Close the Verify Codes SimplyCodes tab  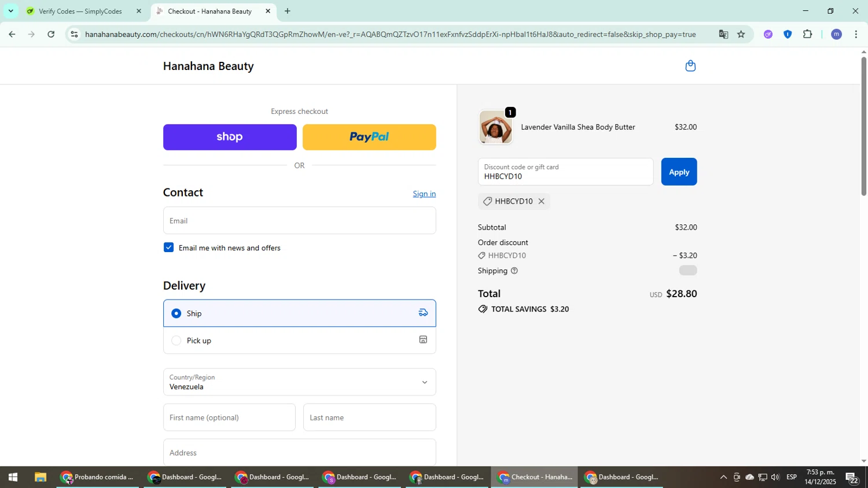138,11
